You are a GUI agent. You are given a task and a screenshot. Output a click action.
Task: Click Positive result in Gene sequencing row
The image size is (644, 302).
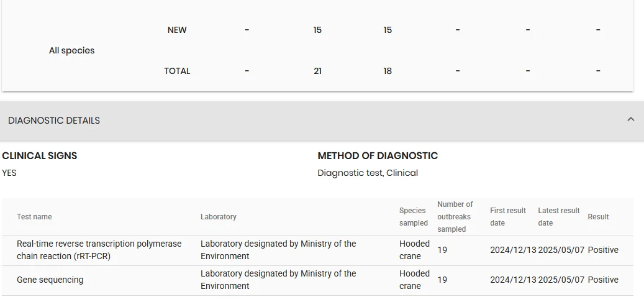(x=603, y=280)
